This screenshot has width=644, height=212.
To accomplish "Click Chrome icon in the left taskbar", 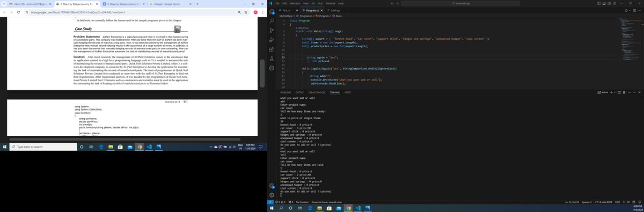I will (x=140, y=147).
